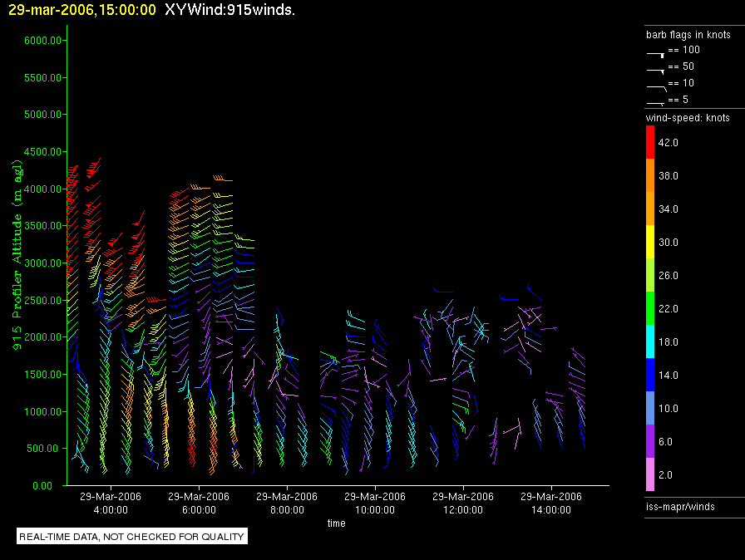Click the 'barb flags in knots' legend header

[688, 35]
